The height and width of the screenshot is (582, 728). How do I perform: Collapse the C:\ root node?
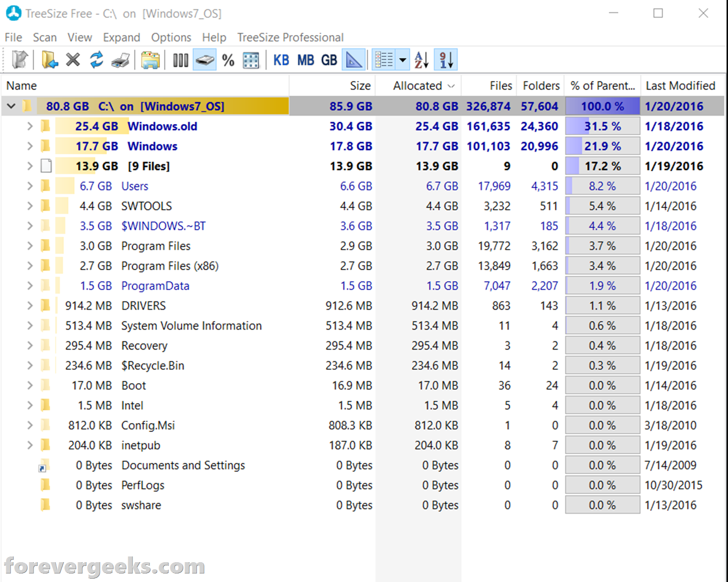(x=11, y=106)
